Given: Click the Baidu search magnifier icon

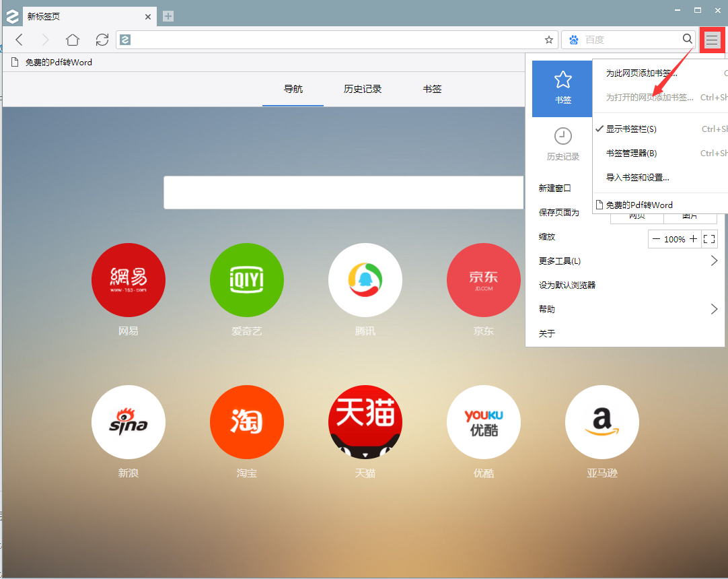Looking at the screenshot, I should (687, 40).
